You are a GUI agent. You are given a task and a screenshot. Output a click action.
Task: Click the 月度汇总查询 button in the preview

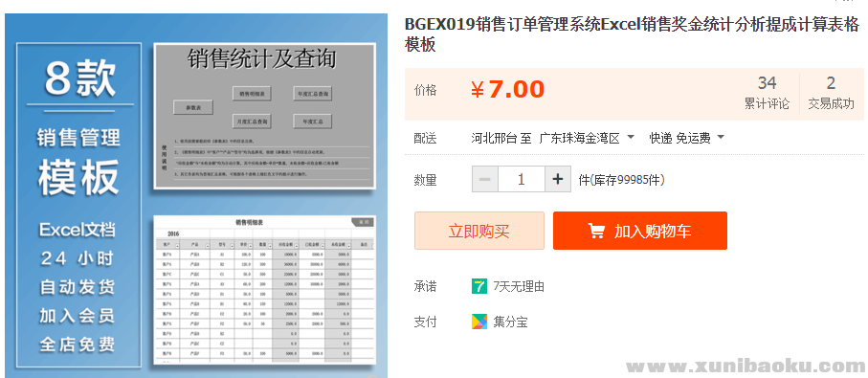[x=252, y=121]
